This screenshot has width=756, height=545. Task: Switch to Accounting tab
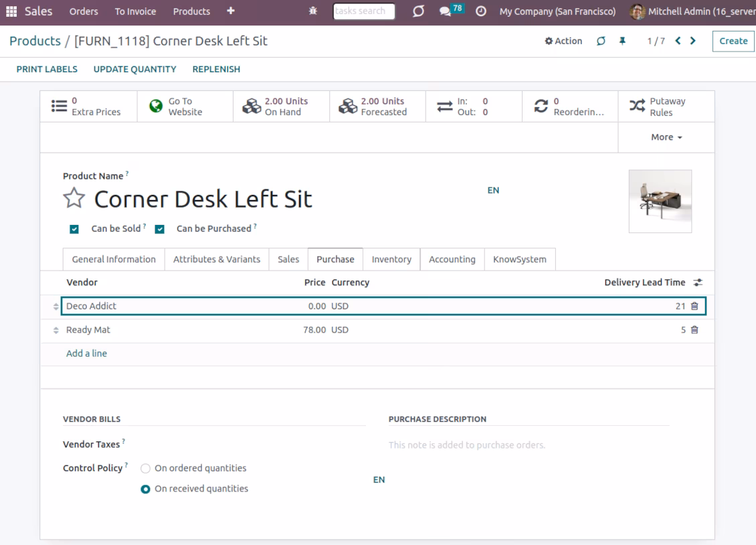[x=452, y=260]
